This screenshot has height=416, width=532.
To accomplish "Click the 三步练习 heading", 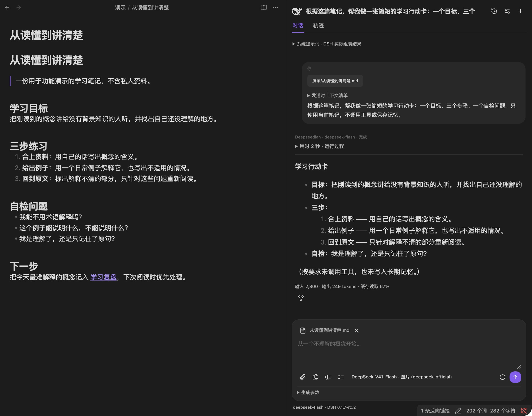I will pos(29,146).
